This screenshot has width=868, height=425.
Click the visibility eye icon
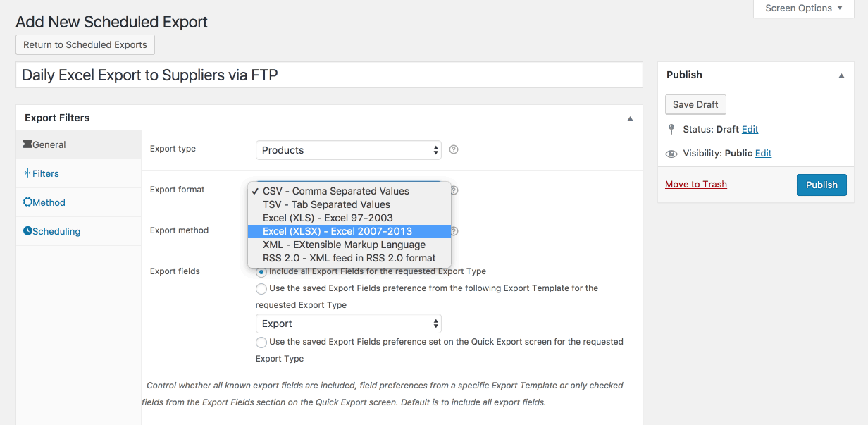[x=671, y=154]
